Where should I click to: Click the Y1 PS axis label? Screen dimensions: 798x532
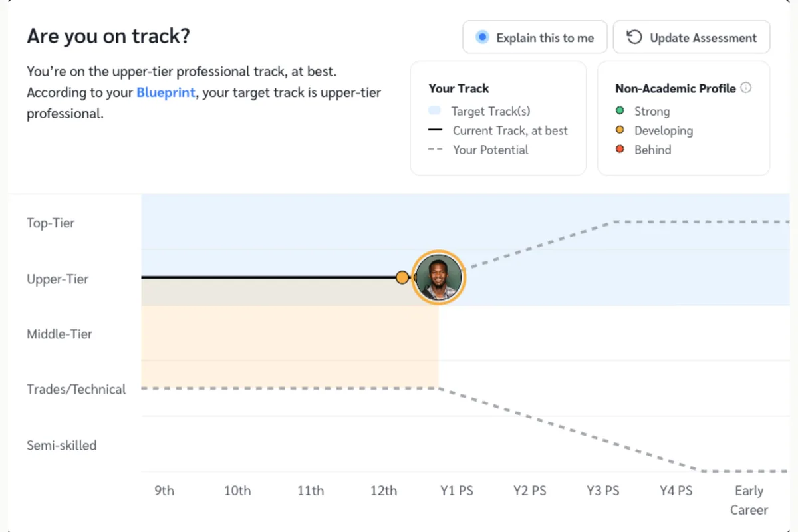point(457,491)
